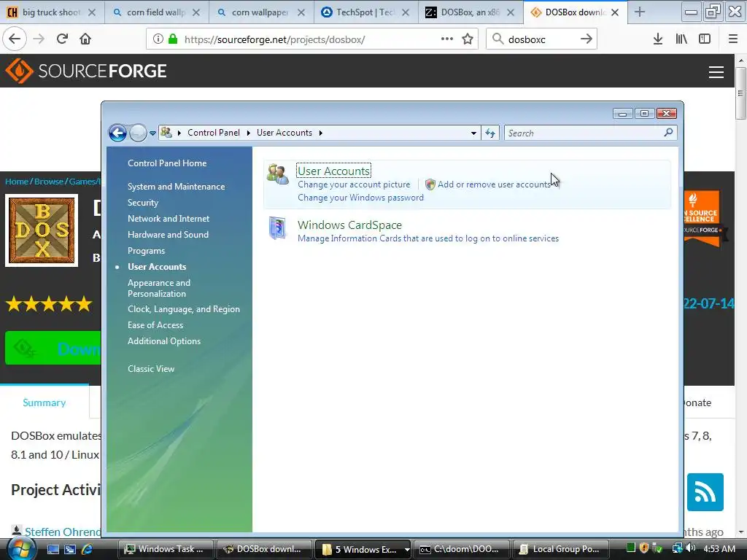The image size is (747, 560).
Task: Open Firefox hamburger menu
Action: (733, 39)
